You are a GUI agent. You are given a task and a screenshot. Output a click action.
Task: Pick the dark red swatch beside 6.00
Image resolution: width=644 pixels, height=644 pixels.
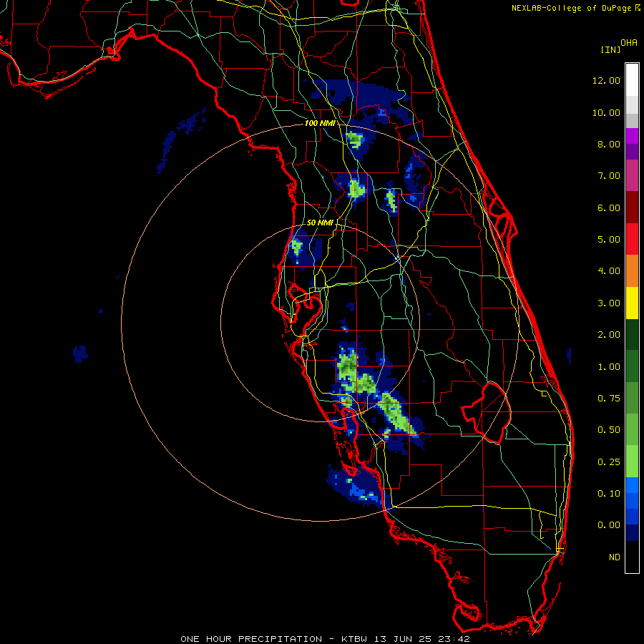coord(632,208)
